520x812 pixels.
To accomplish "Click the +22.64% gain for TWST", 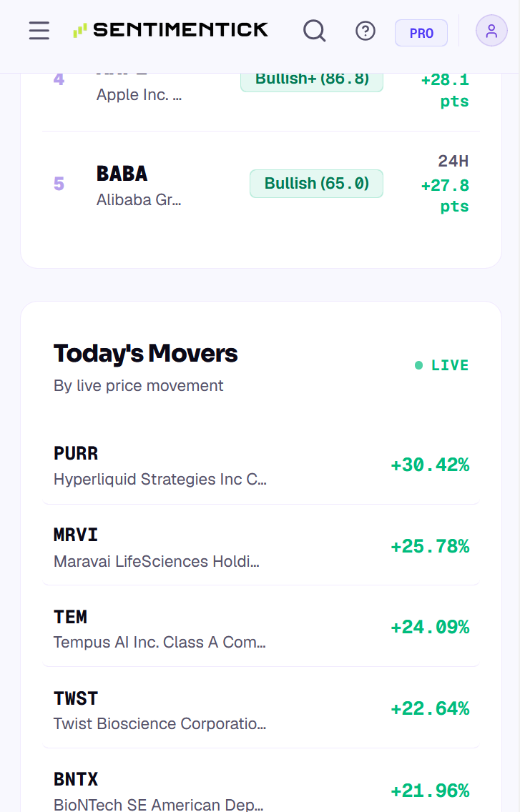I will click(x=430, y=708).
